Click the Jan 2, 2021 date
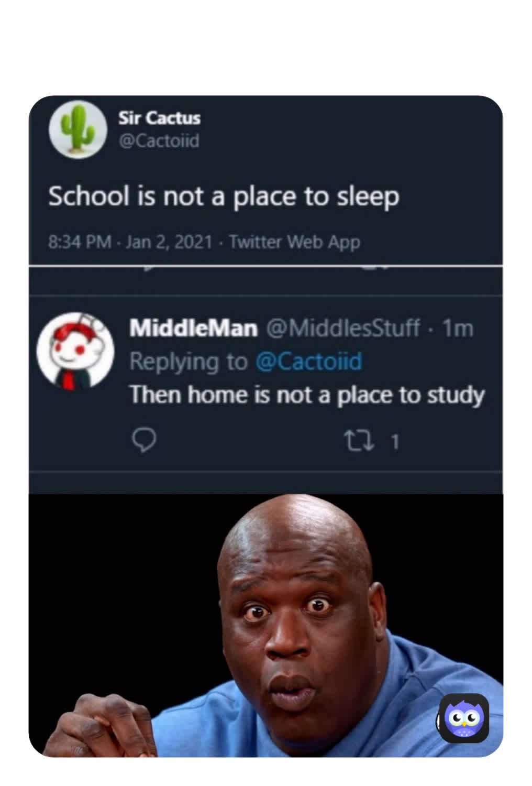This screenshot has height=786, width=532. coord(169,242)
